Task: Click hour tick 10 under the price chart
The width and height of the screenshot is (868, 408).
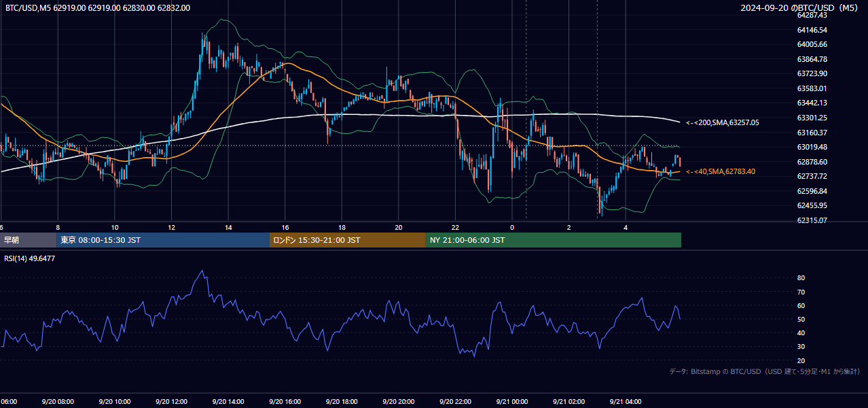Action: click(x=115, y=228)
